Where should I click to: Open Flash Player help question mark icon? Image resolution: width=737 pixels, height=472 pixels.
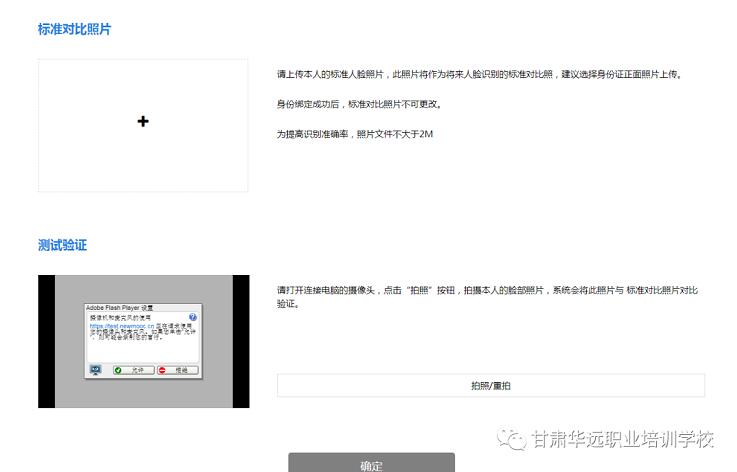193,317
